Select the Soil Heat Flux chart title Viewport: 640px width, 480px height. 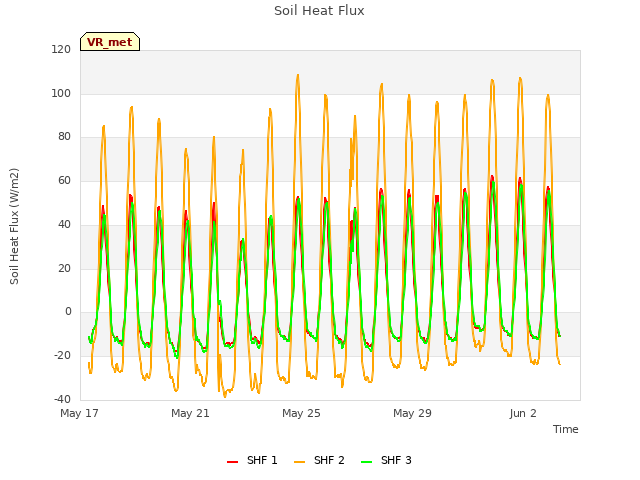(319, 11)
